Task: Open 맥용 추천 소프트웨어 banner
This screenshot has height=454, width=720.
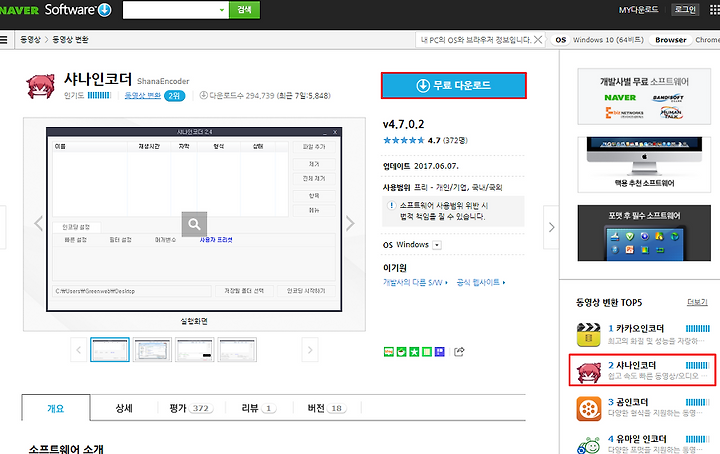Action: (644, 164)
